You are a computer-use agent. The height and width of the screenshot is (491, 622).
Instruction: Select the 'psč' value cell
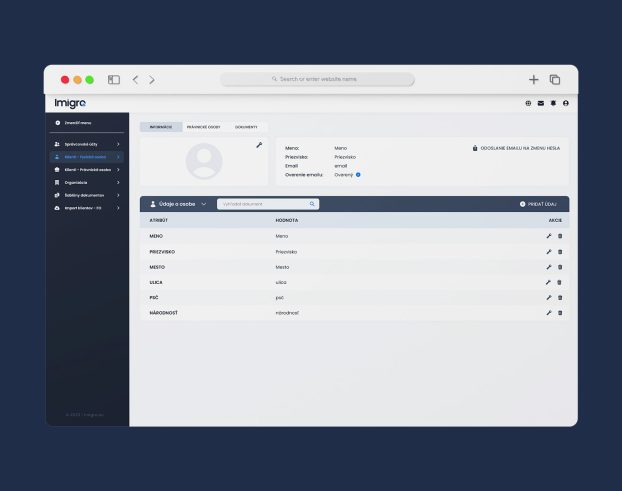click(280, 297)
